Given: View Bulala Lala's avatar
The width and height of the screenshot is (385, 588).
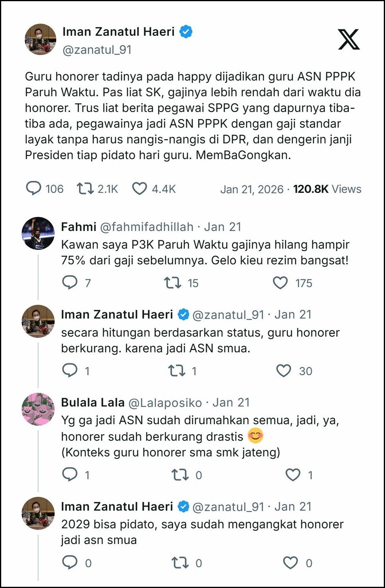Looking at the screenshot, I should 38,409.
